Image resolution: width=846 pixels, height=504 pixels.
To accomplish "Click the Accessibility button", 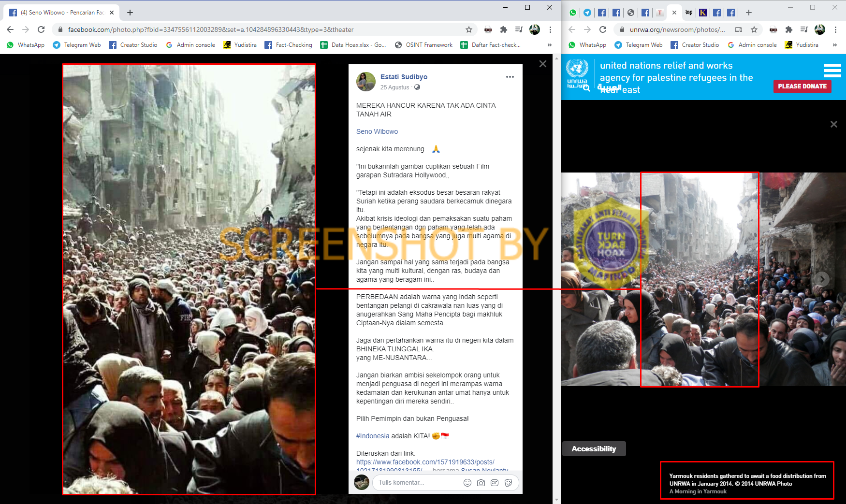I will [594, 448].
